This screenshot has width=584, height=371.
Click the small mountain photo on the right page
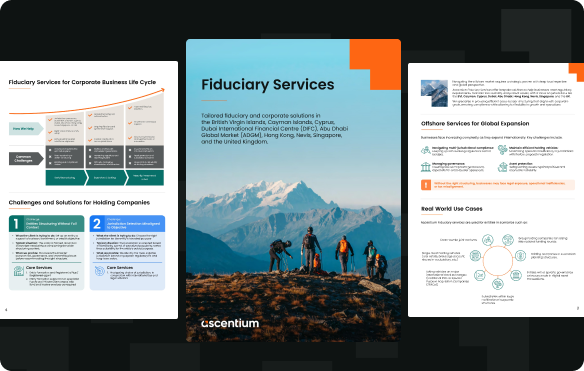(x=434, y=93)
